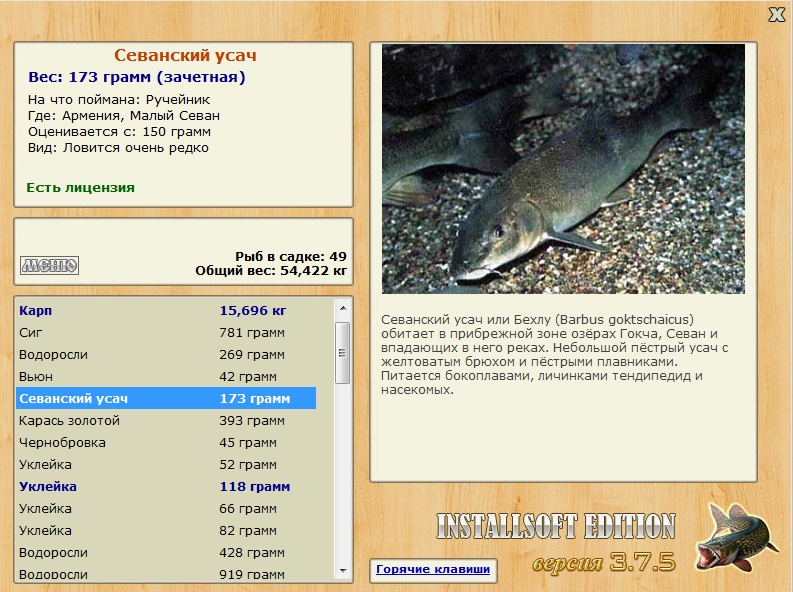
Task: Select Карп 15,696 кг in the list
Action: click(x=165, y=310)
